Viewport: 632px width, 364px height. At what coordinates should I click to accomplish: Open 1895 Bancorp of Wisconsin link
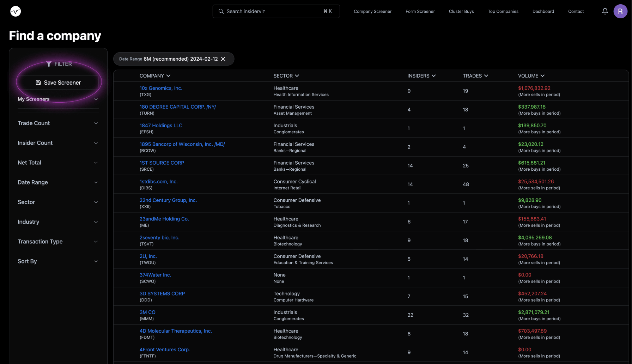pyautogui.click(x=182, y=144)
